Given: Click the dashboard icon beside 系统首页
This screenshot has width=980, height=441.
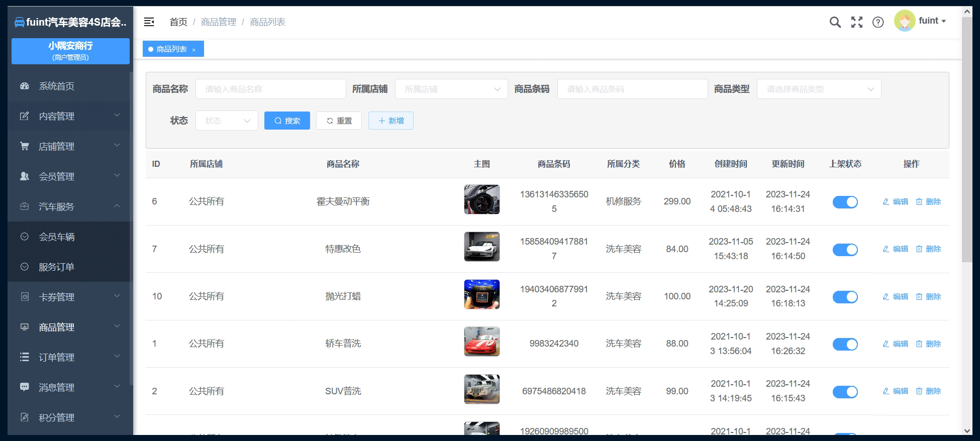Looking at the screenshot, I should pyautogui.click(x=24, y=86).
